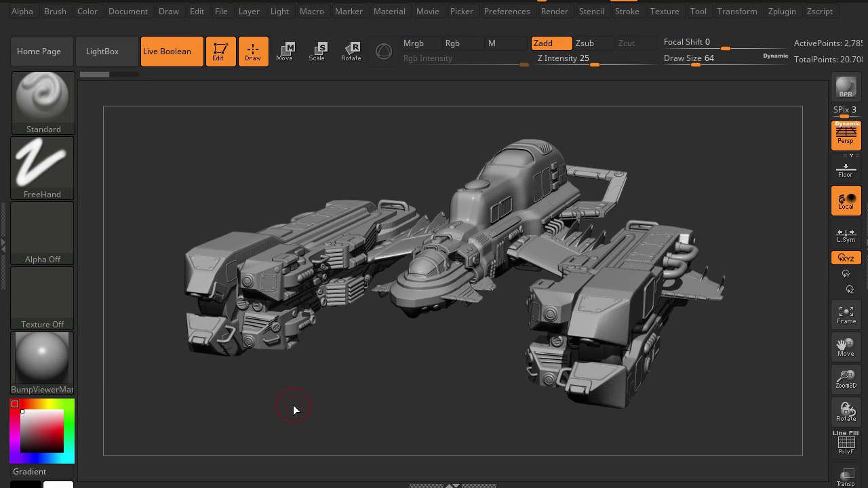Open LightBox browser
The height and width of the screenshot is (488, 868).
pos(102,51)
